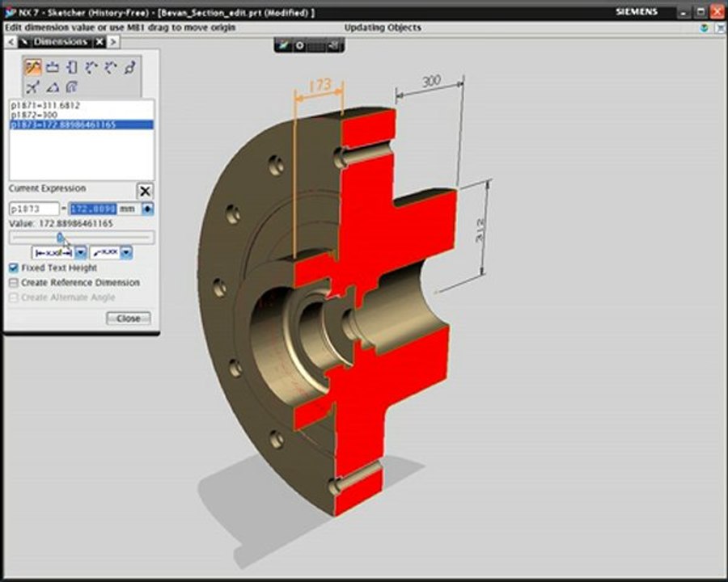Click the dimension placement style preview box
728x582 pixels.
[53, 252]
